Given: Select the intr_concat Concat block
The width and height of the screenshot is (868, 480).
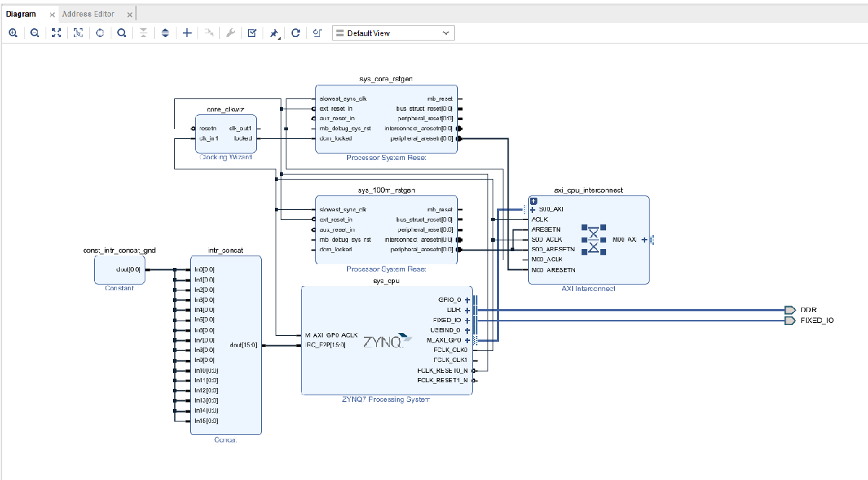Looking at the screenshot, I should [228, 340].
